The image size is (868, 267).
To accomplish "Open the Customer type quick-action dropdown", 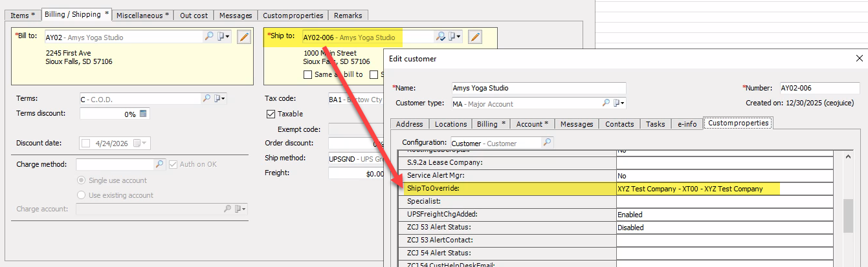I will [x=619, y=103].
